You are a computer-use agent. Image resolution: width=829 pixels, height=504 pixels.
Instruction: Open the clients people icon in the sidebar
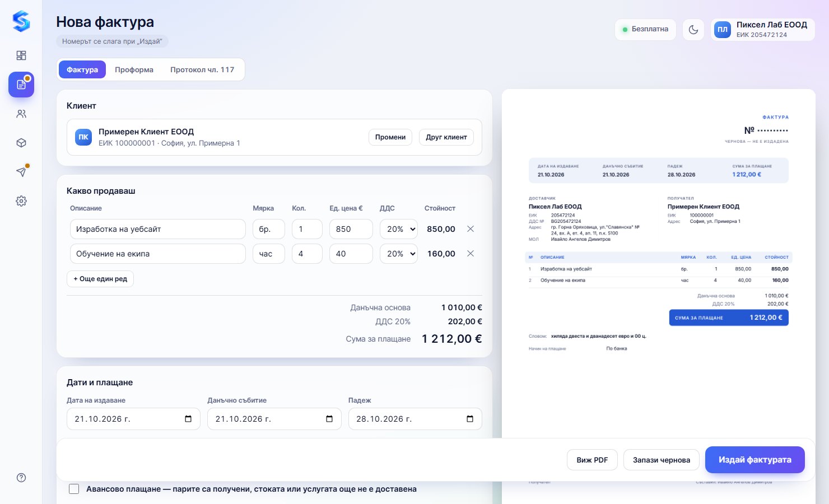pos(21,114)
